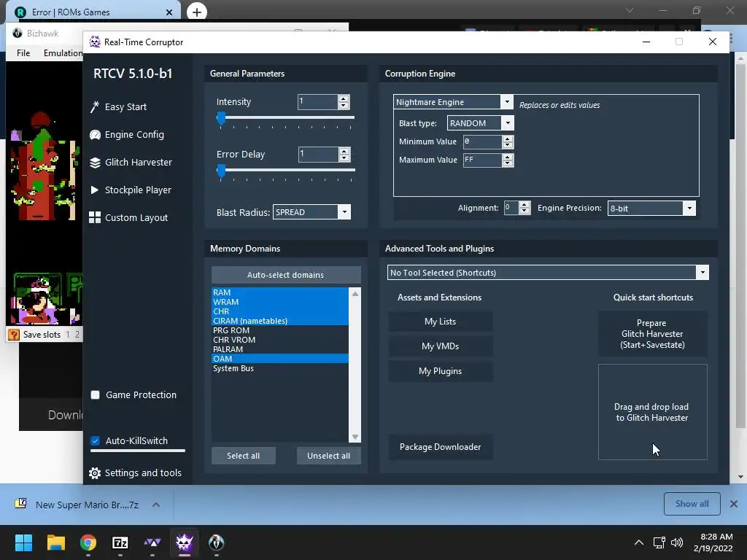Open Blast Radius SPREAD dropdown
This screenshot has width=747, height=560.
(344, 212)
